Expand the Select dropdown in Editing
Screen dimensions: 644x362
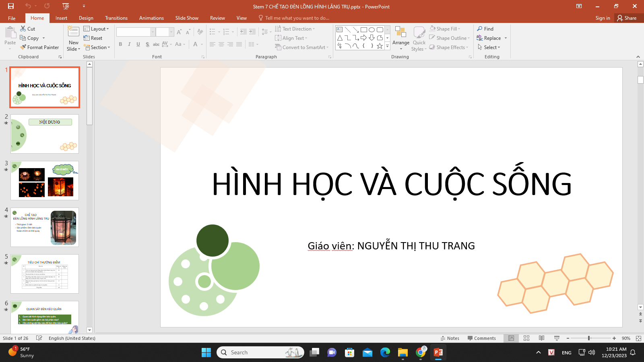(x=489, y=47)
